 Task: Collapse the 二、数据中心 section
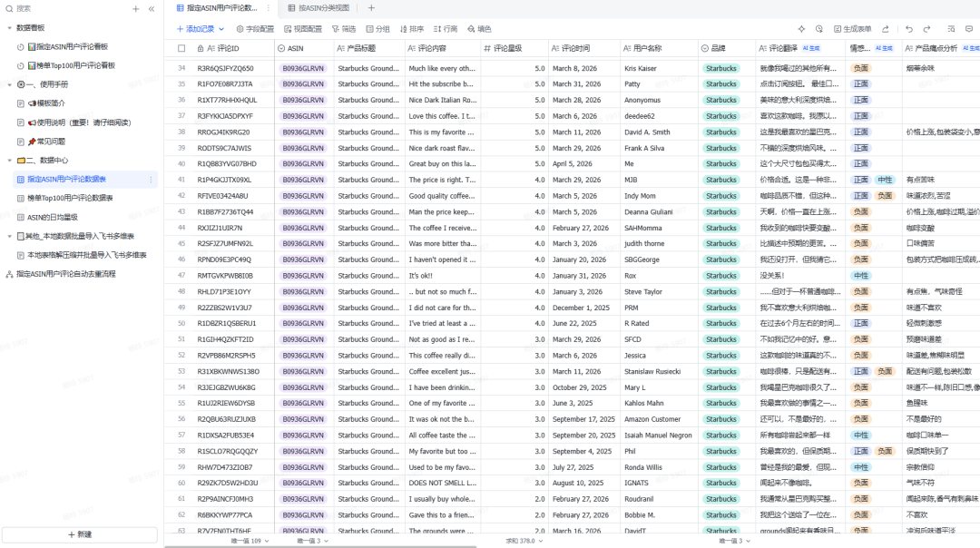coord(8,160)
